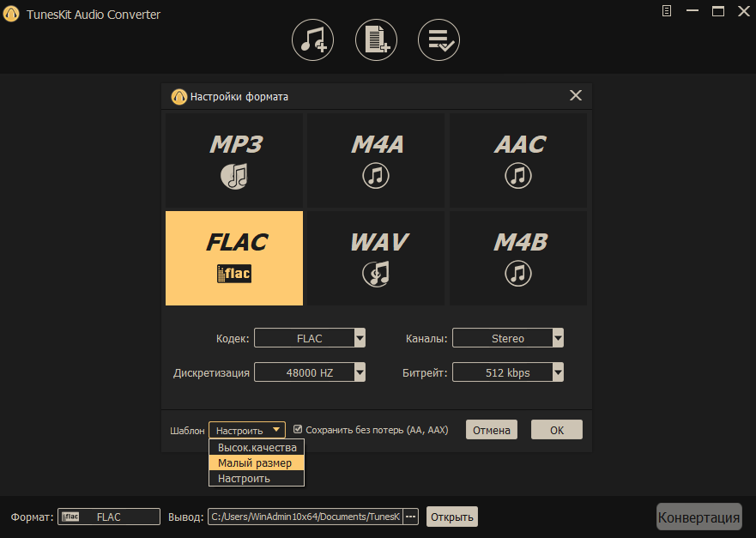Click the add document files icon
756x538 pixels.
click(376, 40)
